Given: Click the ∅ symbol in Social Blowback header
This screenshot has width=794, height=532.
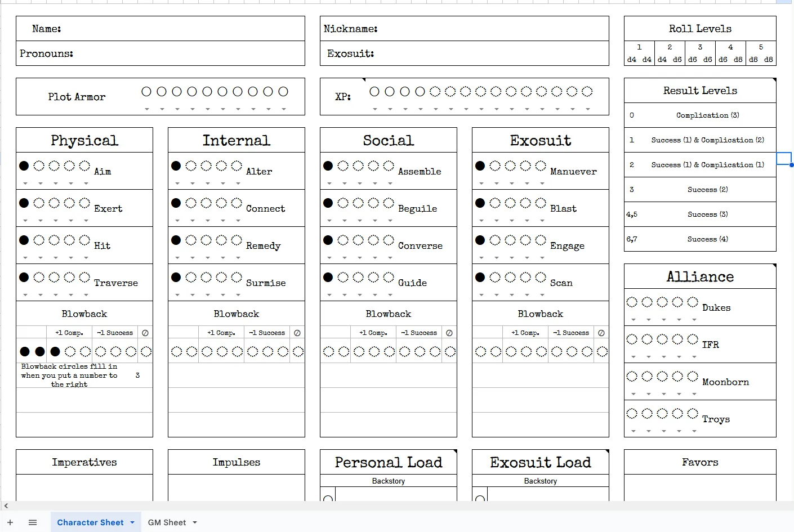Looking at the screenshot, I should pyautogui.click(x=449, y=333).
